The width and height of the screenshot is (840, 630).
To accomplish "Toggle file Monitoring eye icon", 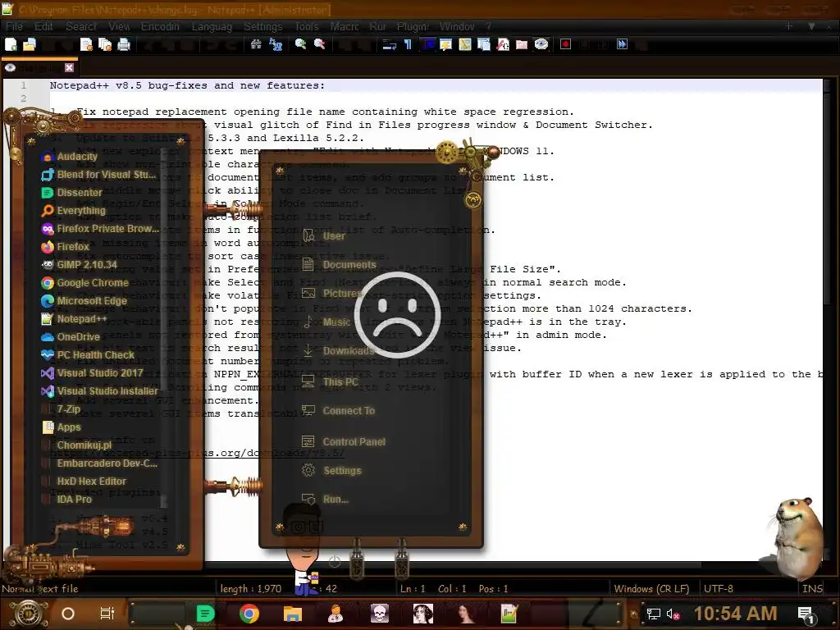I will 541,44.
